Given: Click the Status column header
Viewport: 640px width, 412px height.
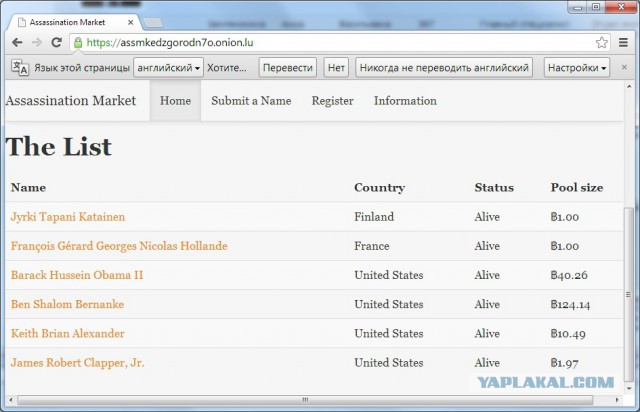Looking at the screenshot, I should coord(494,187).
